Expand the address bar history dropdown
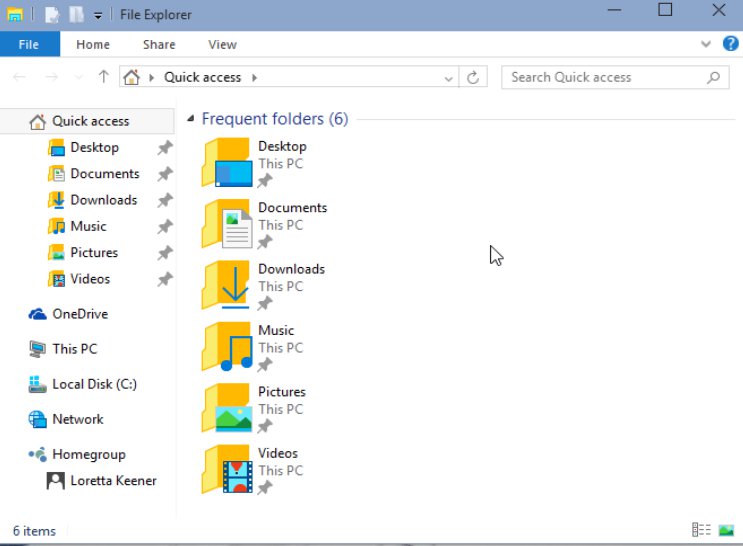The image size is (743, 546). [x=449, y=77]
